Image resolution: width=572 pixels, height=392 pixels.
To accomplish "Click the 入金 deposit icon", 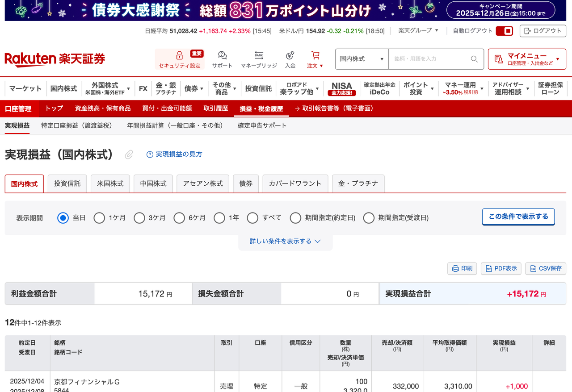I will click(x=290, y=55).
